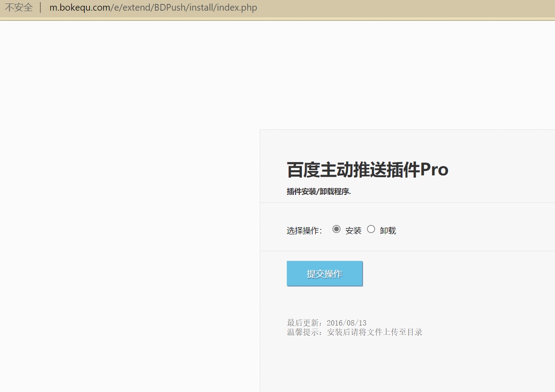The width and height of the screenshot is (555, 392).
Task: Click the 百度主动推送插件Pro heading
Action: 367,170
